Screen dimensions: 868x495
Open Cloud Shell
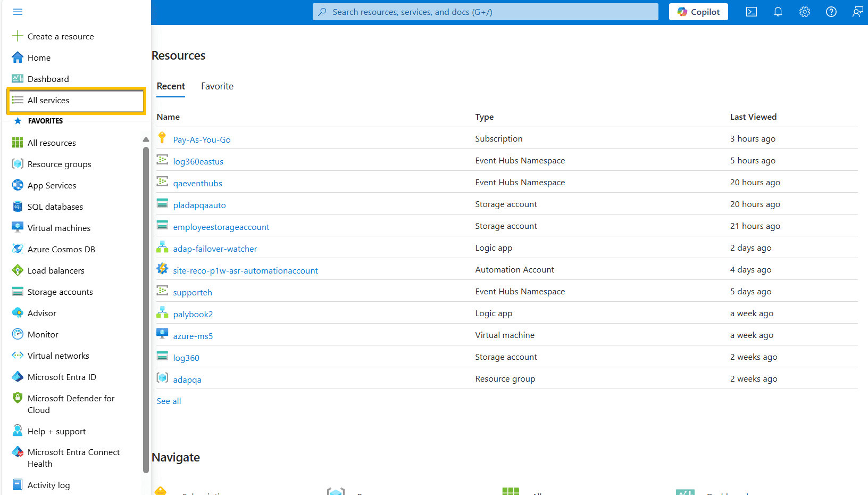coord(752,11)
